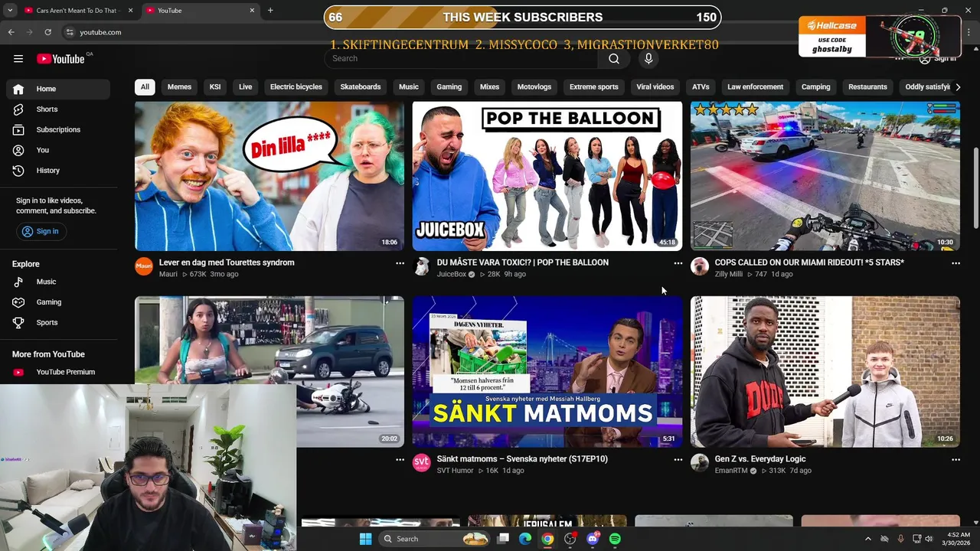The image size is (980, 551).
Task: Click the EmanRTM channel name
Action: coord(731,471)
